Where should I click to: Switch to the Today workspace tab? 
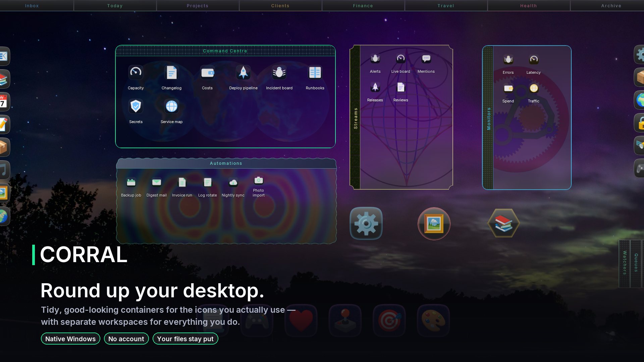[x=115, y=6]
